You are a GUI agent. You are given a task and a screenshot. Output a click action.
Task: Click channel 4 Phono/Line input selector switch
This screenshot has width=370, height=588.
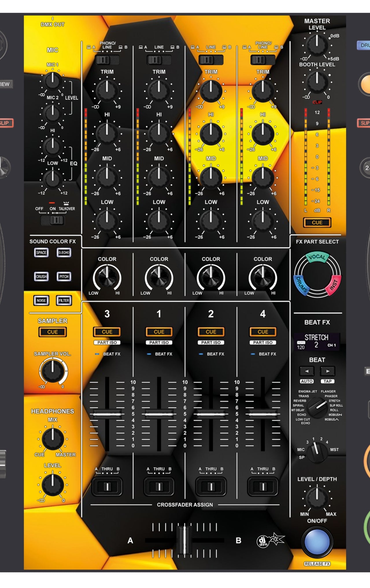pos(263,60)
